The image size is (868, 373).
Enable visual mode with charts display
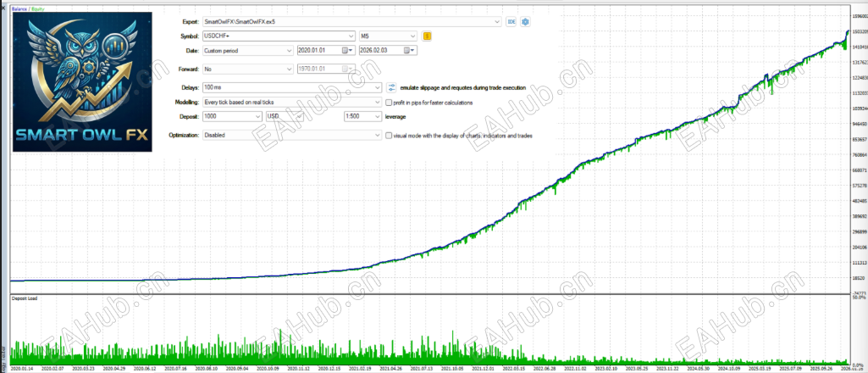click(389, 135)
